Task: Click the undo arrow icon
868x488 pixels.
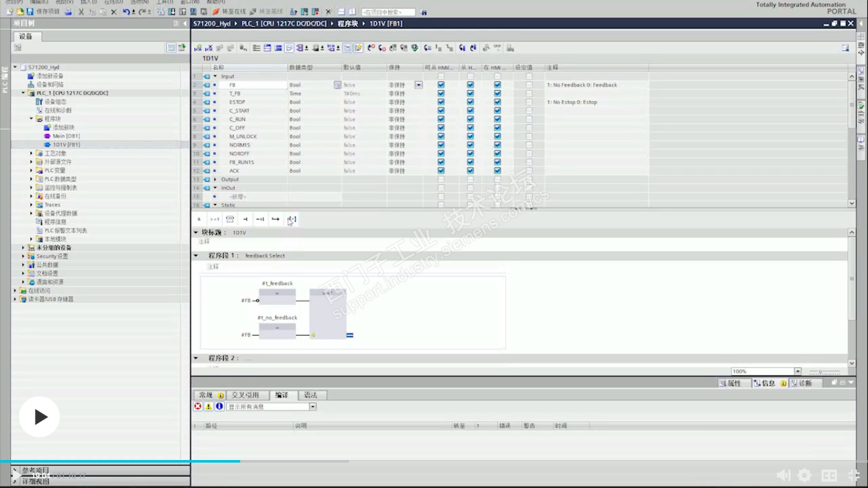Action: coord(126,11)
